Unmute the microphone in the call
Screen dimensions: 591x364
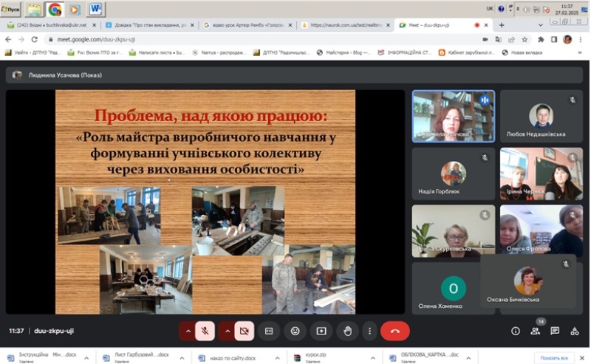pos(205,332)
